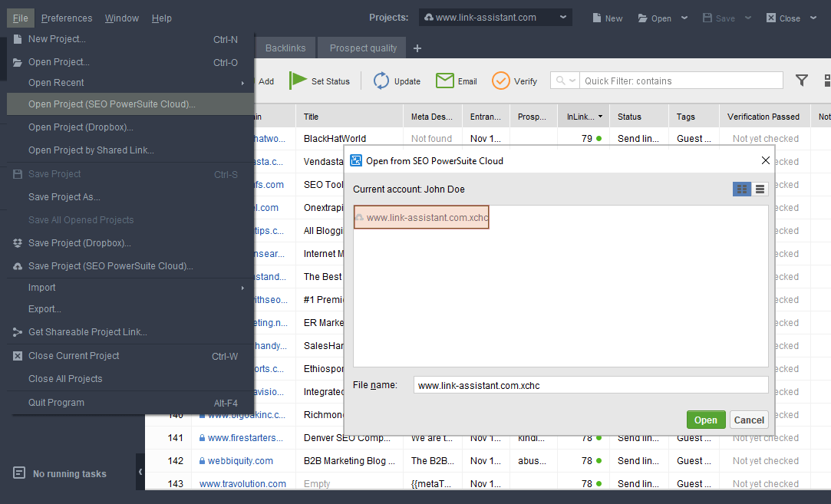Click the Title column header
This screenshot has width=831, height=504.
(348, 117)
